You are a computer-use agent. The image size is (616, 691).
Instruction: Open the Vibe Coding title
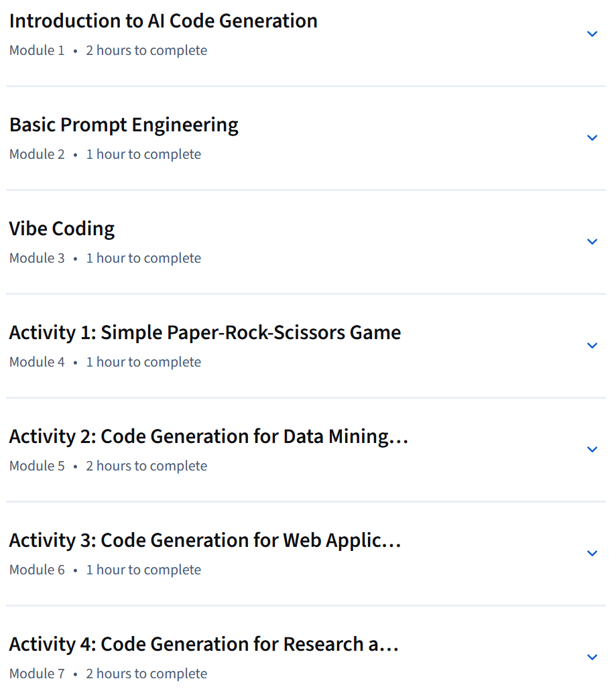(62, 229)
